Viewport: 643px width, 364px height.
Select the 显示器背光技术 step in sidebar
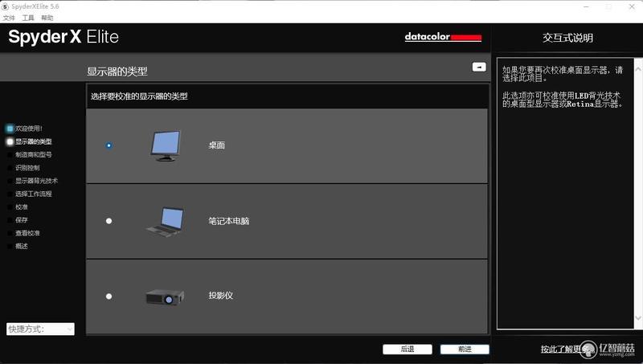point(36,181)
